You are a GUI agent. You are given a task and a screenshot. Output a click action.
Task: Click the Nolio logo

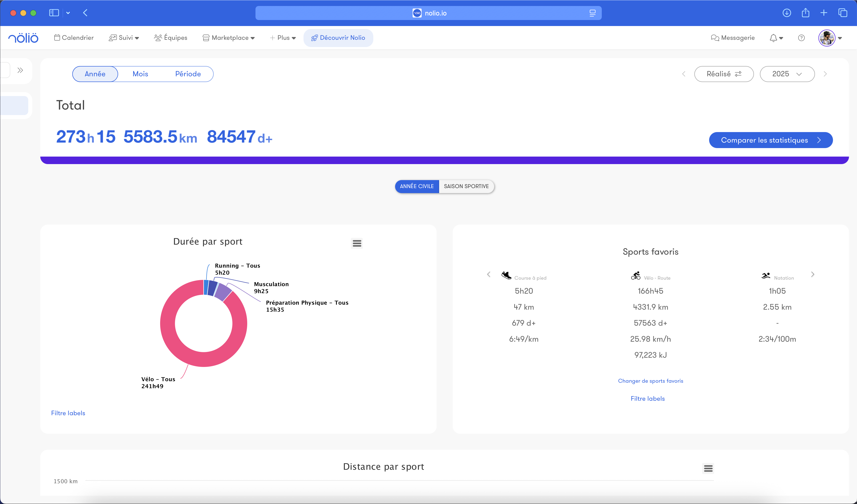tap(23, 38)
